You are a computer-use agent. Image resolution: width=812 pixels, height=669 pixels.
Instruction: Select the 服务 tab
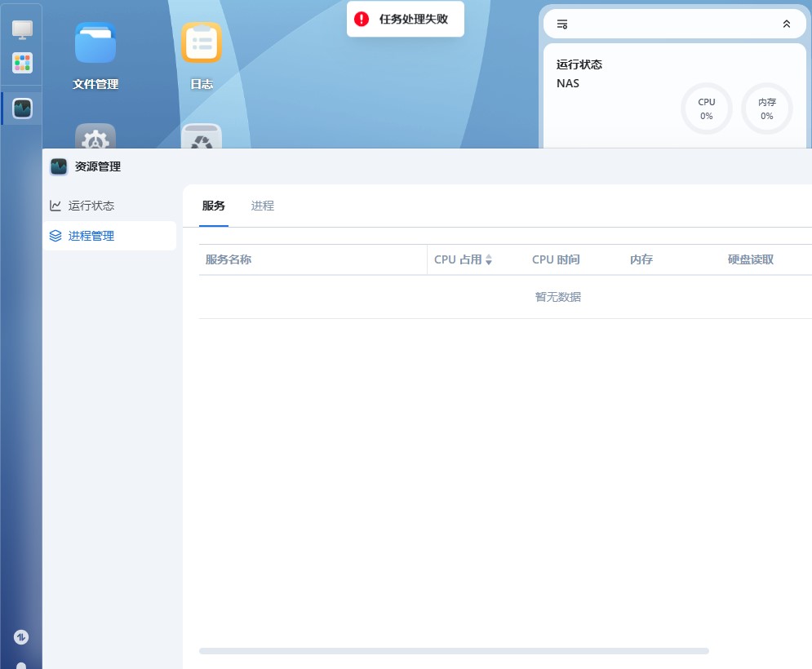pyautogui.click(x=214, y=206)
